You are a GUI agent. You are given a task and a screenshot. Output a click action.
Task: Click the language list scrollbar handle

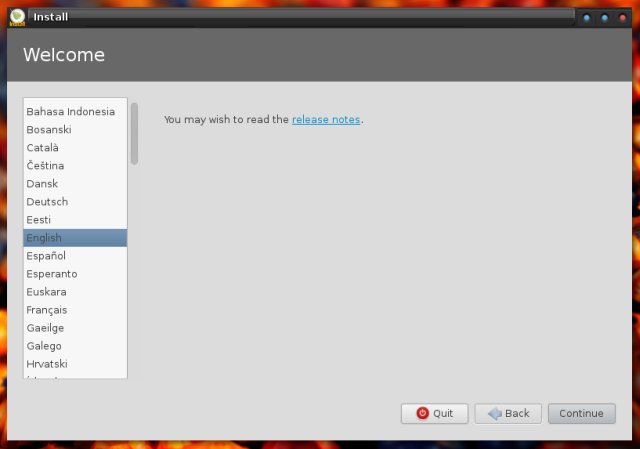[134, 134]
